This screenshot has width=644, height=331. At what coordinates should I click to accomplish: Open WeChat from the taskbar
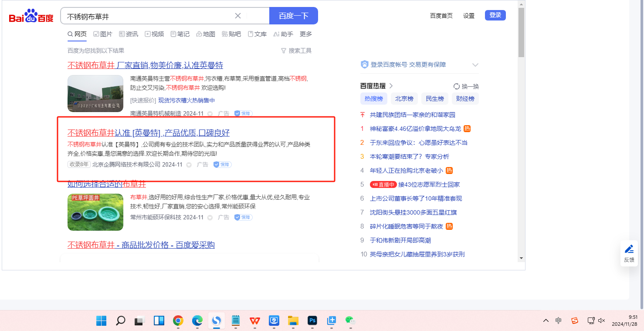point(350,321)
